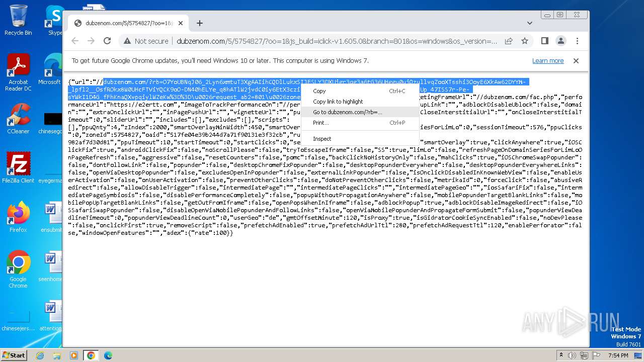
Task: Launch Microsoft Edge from taskbar
Action: coord(108,355)
